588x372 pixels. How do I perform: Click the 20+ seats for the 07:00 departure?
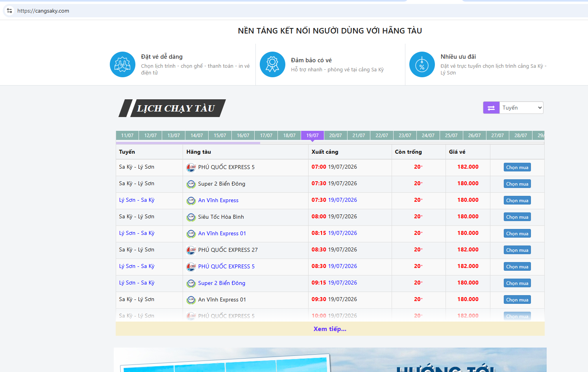[418, 167]
